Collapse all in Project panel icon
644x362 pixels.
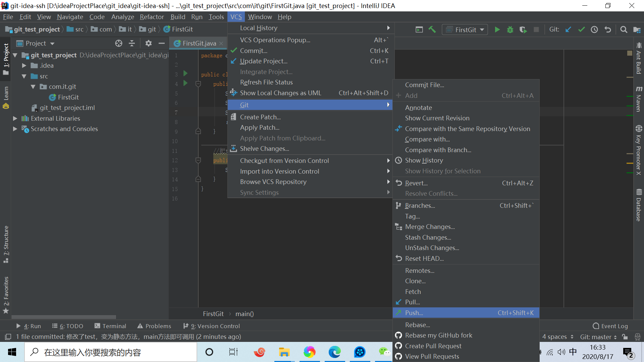tap(132, 43)
